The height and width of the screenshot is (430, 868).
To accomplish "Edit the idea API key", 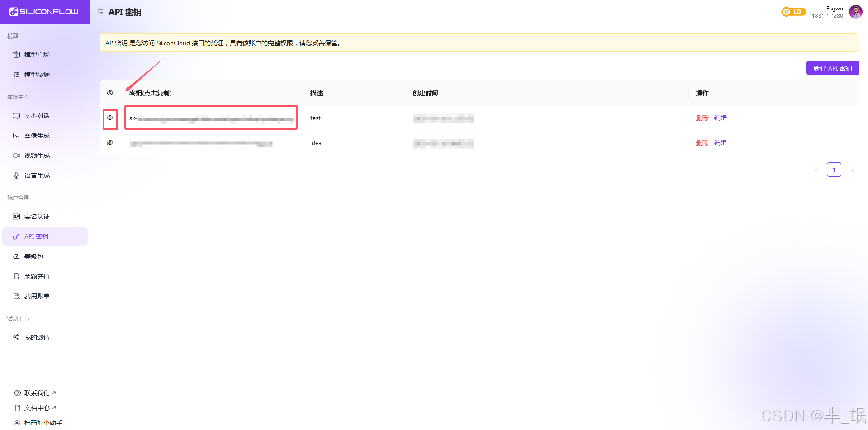I will pos(720,143).
